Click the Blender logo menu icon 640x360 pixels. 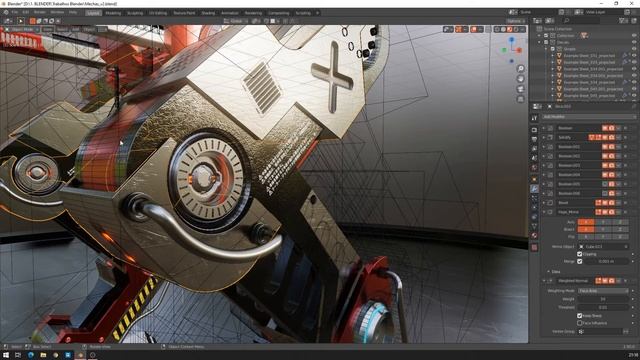click(6, 13)
